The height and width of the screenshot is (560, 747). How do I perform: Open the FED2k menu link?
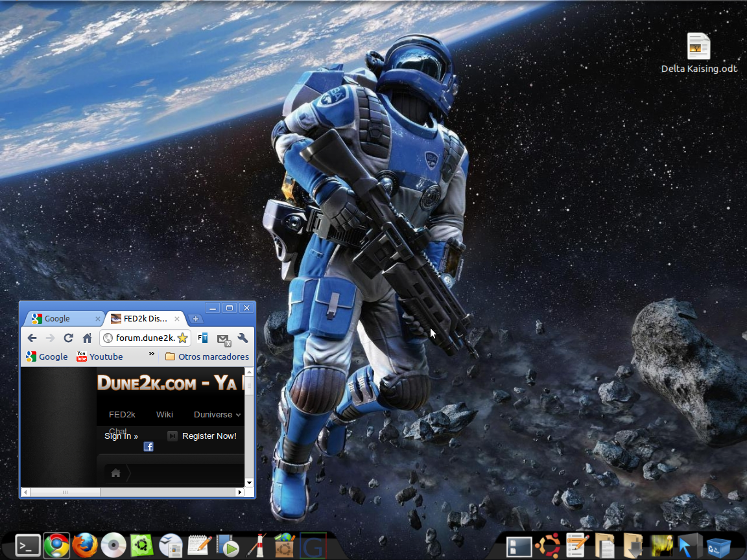pyautogui.click(x=122, y=415)
